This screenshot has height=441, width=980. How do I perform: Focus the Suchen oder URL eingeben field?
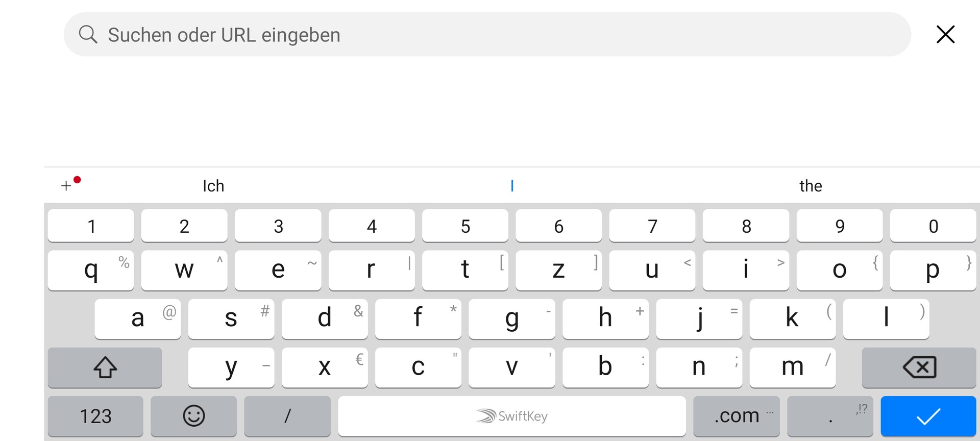pos(487,35)
